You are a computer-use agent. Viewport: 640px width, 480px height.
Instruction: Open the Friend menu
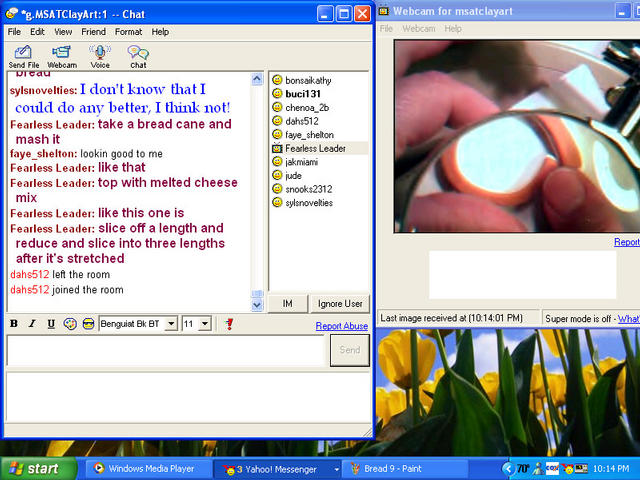click(93, 32)
